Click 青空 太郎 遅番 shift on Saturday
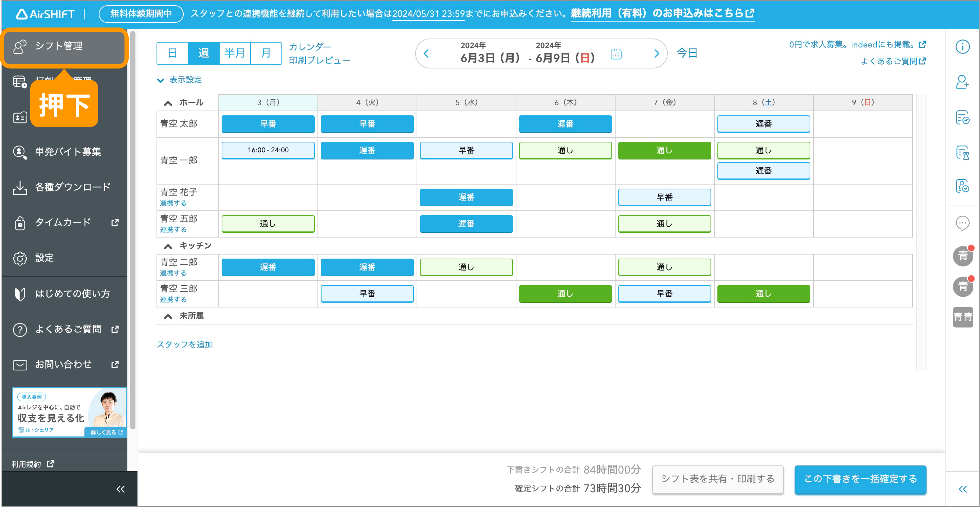 point(763,124)
